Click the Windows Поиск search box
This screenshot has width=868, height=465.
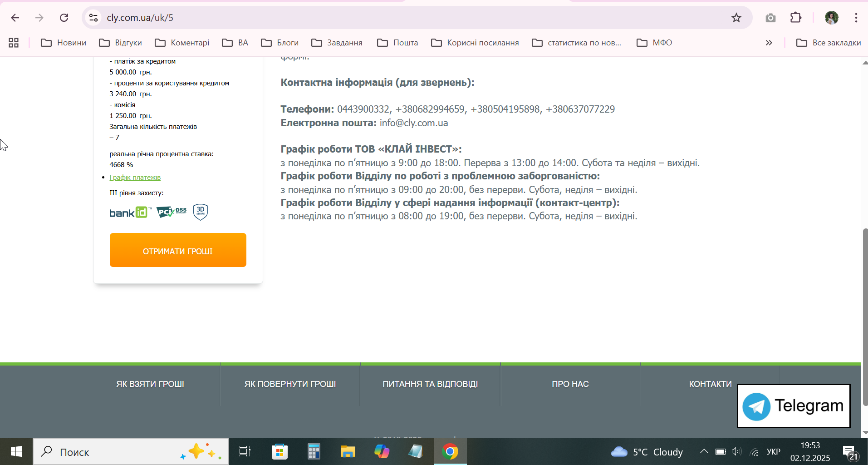(x=131, y=451)
